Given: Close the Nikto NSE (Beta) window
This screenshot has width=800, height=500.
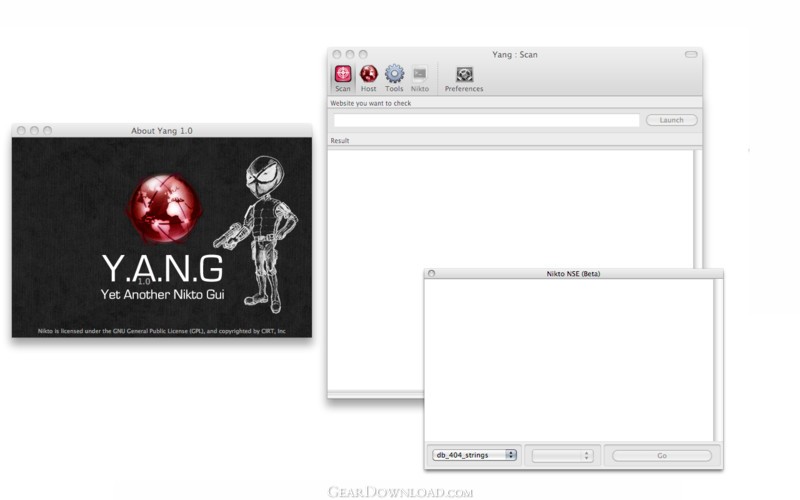Looking at the screenshot, I should tap(432, 273).
